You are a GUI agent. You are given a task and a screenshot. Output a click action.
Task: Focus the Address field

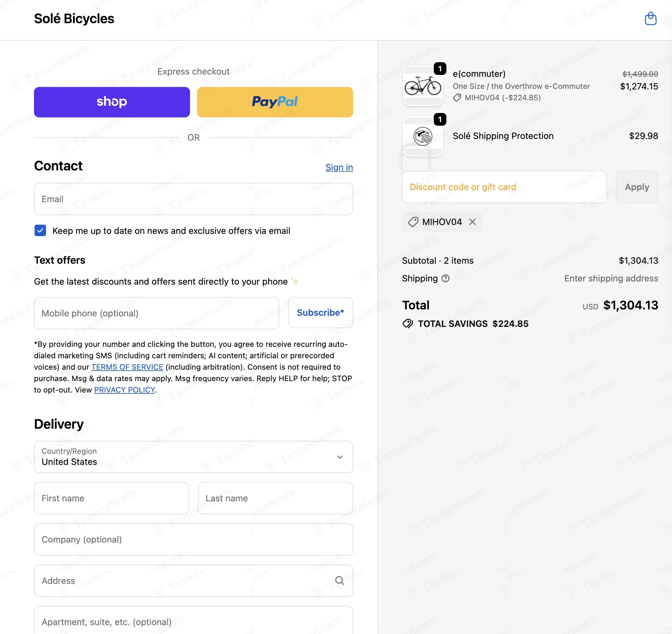[193, 581]
